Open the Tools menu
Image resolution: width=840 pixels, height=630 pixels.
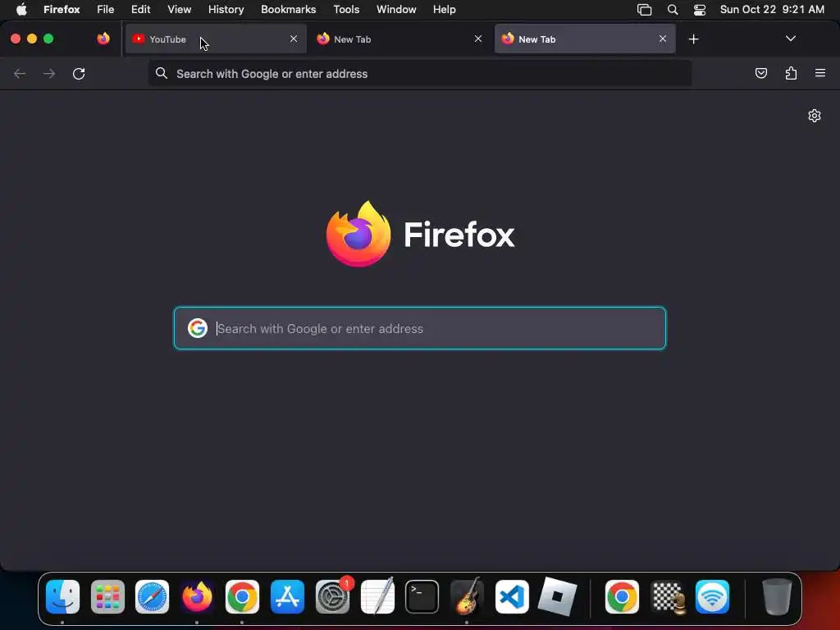coord(346,9)
